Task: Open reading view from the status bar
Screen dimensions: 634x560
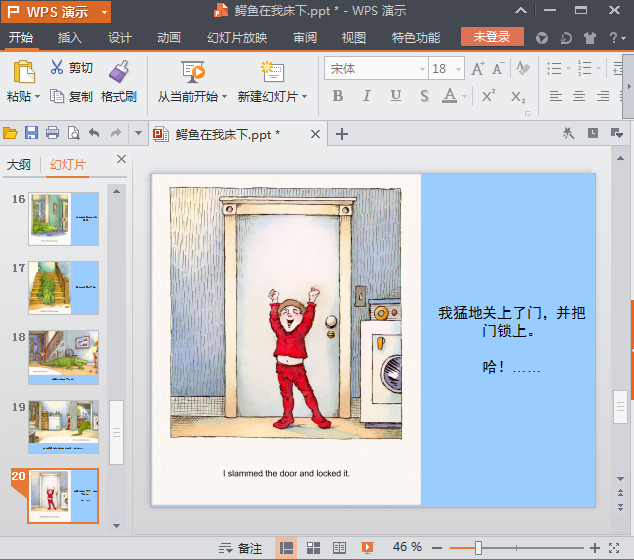Action: [339, 548]
